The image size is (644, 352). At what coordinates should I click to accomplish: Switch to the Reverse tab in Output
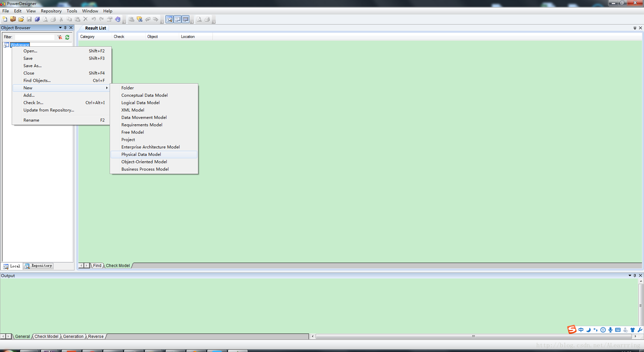pyautogui.click(x=96, y=336)
